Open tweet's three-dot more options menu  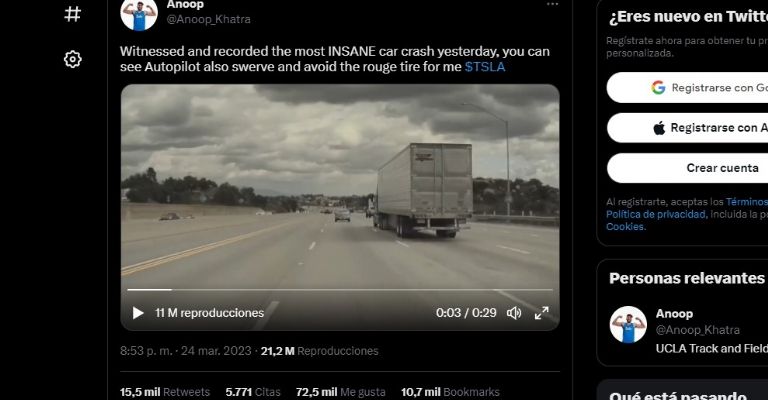tap(552, 4)
